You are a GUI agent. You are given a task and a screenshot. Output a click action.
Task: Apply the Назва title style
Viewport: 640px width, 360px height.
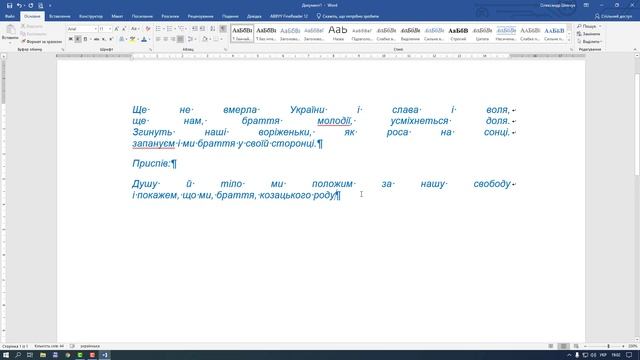pyautogui.click(x=338, y=33)
